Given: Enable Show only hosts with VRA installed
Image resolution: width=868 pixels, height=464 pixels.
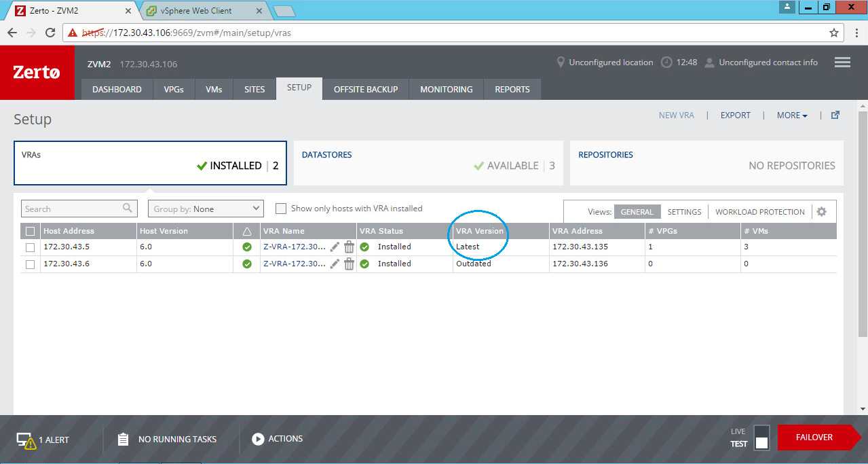Looking at the screenshot, I should pyautogui.click(x=280, y=209).
